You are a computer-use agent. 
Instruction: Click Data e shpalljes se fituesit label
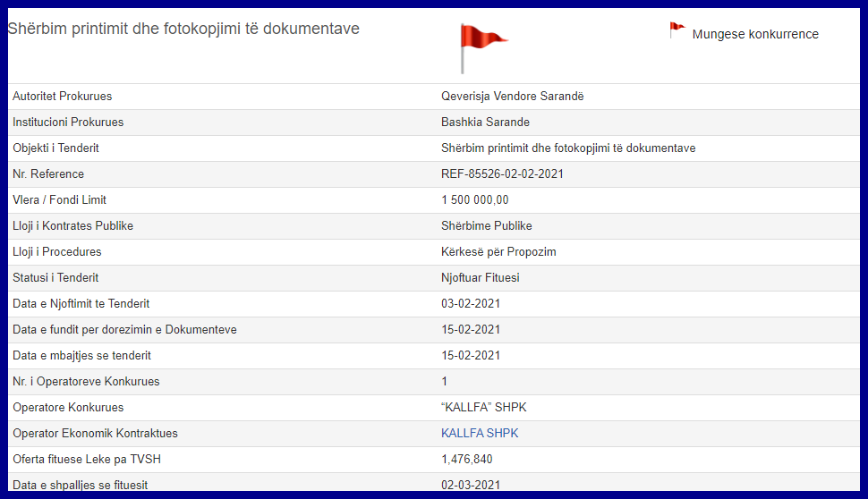(81, 486)
